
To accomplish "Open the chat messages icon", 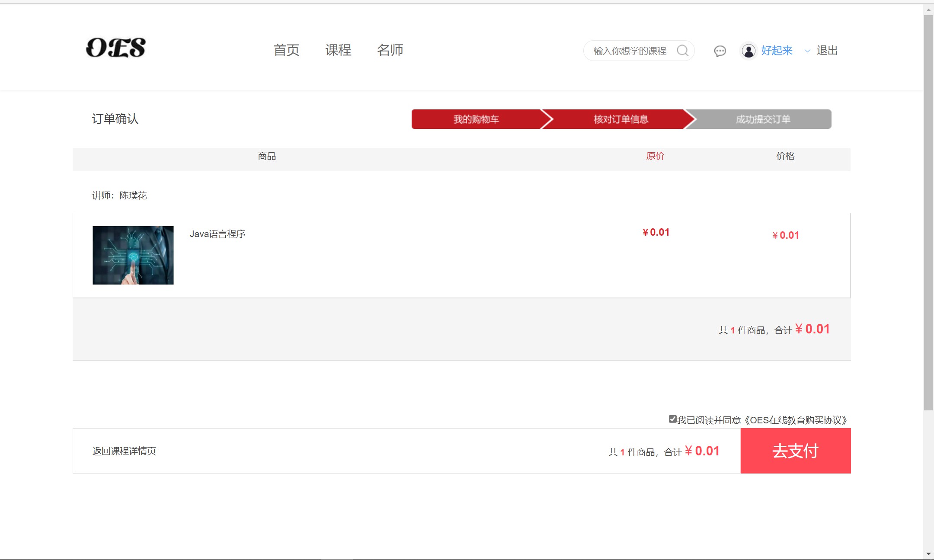I will (720, 51).
